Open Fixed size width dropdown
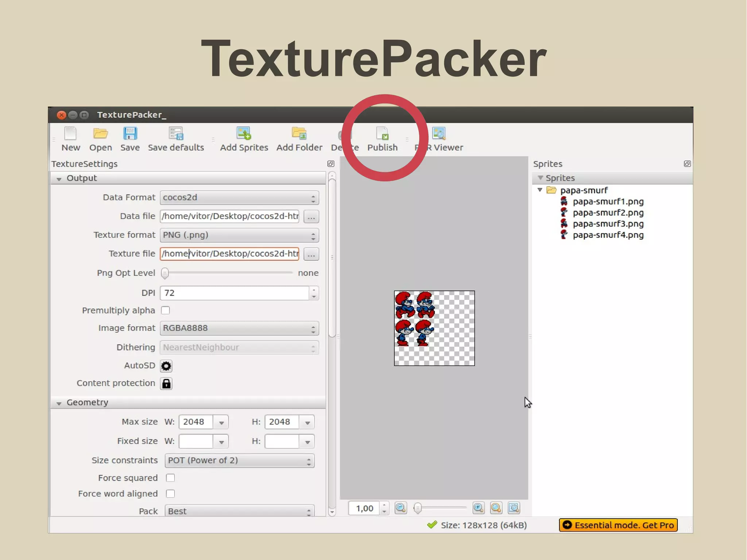Viewport: 747px width, 560px height. click(221, 441)
